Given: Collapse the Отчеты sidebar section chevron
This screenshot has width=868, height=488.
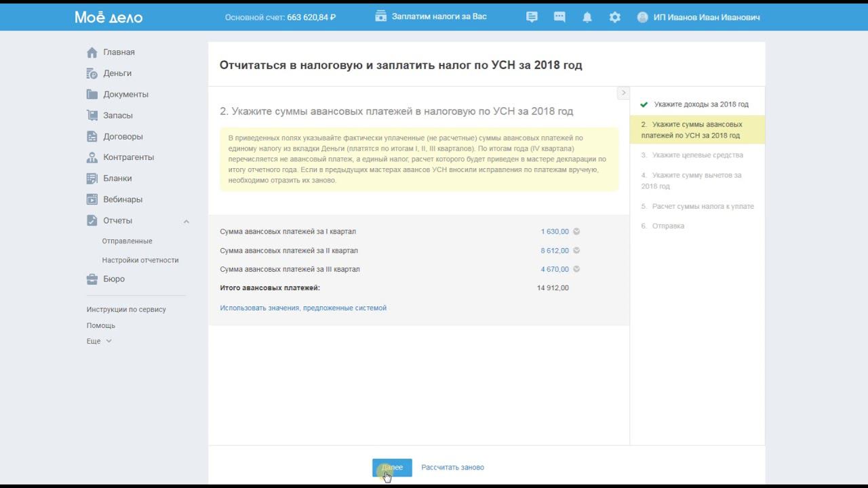Looking at the screenshot, I should 186,221.
